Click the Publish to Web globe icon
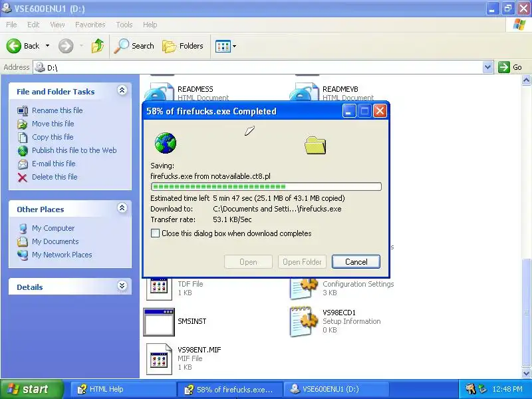The height and width of the screenshot is (399, 532). 23,151
